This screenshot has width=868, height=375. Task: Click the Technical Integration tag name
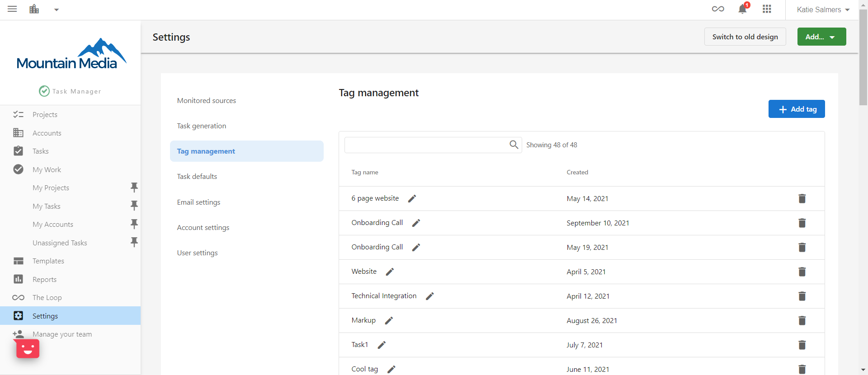pyautogui.click(x=384, y=296)
